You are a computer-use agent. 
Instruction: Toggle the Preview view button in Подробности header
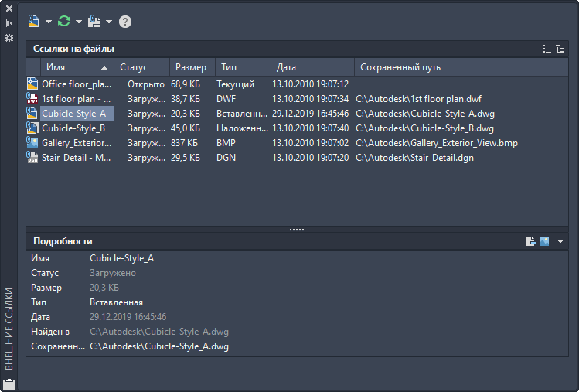pos(544,241)
